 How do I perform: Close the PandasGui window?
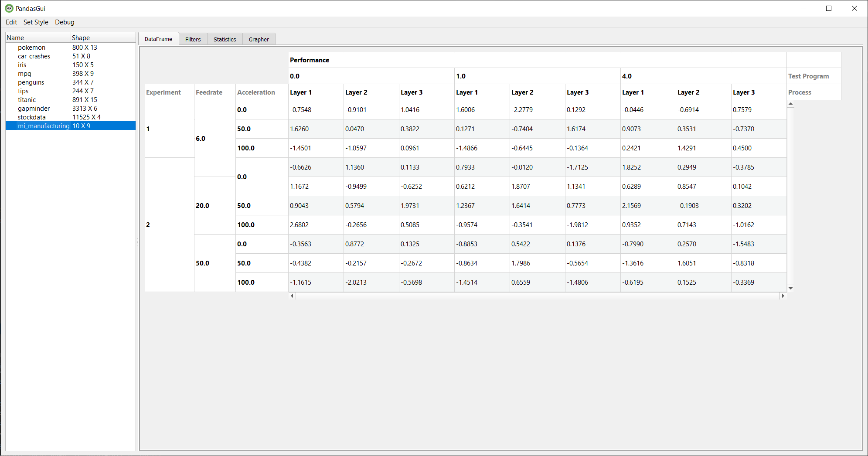tap(854, 8)
